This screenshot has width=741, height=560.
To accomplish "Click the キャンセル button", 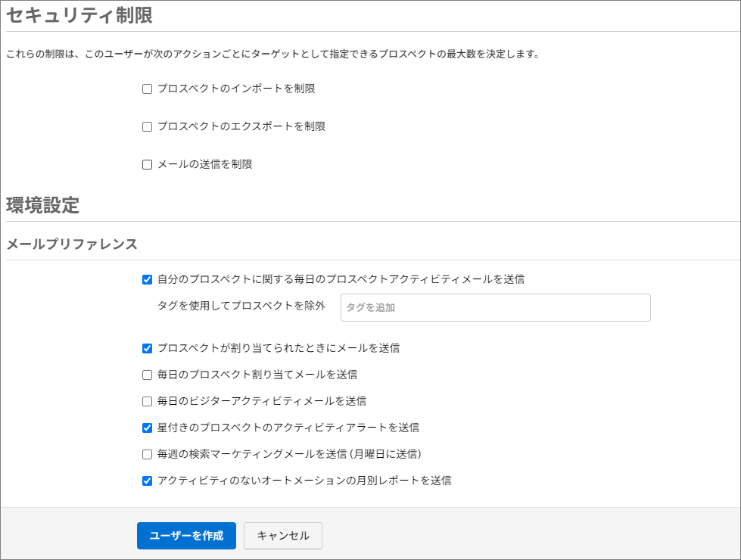I will coord(283,536).
